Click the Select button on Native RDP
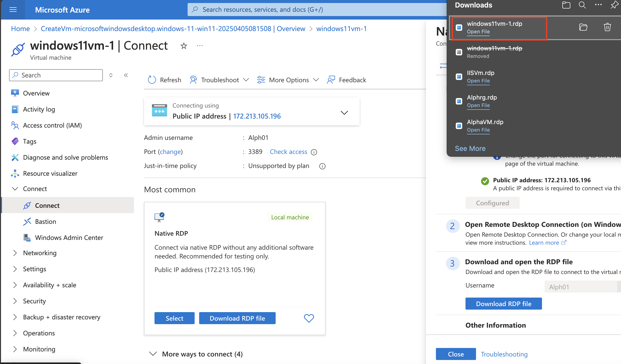 (174, 318)
